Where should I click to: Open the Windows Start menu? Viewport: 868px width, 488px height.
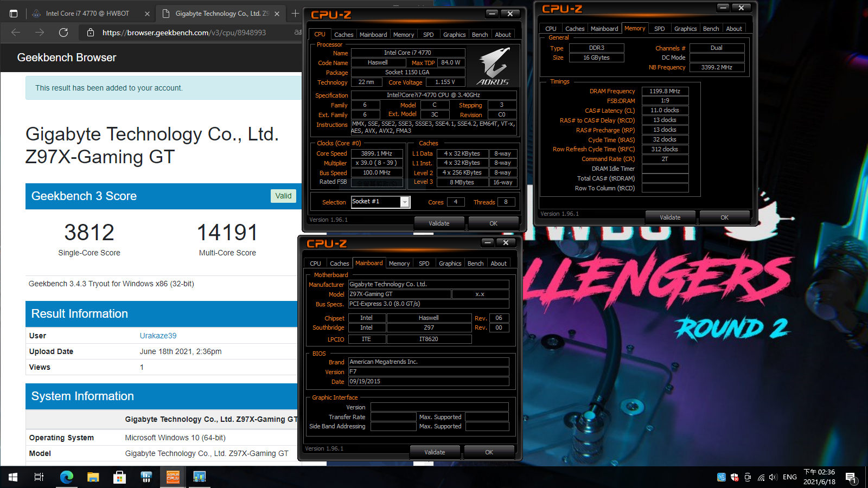[x=13, y=477]
